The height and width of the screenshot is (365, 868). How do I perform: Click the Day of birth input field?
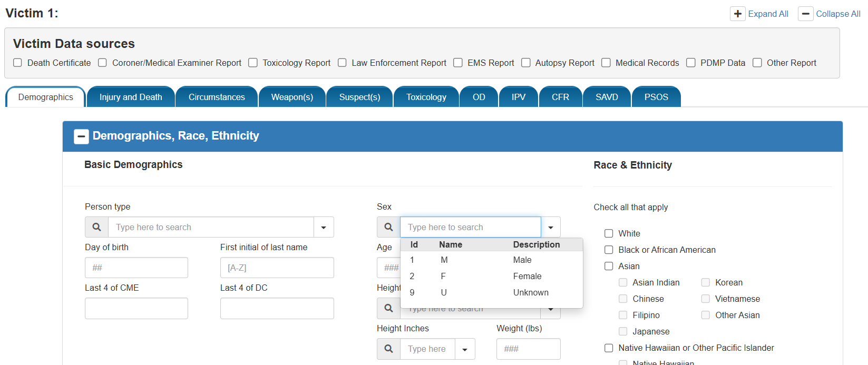coord(136,268)
